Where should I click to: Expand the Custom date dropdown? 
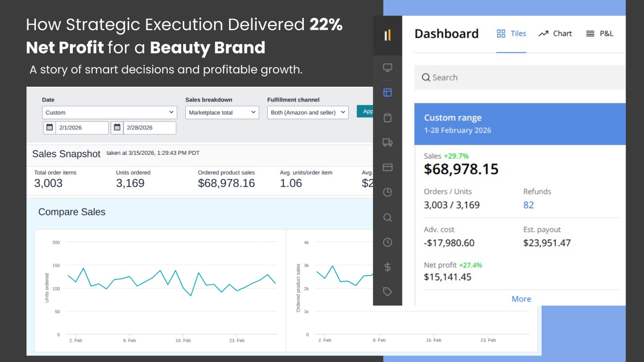(109, 113)
